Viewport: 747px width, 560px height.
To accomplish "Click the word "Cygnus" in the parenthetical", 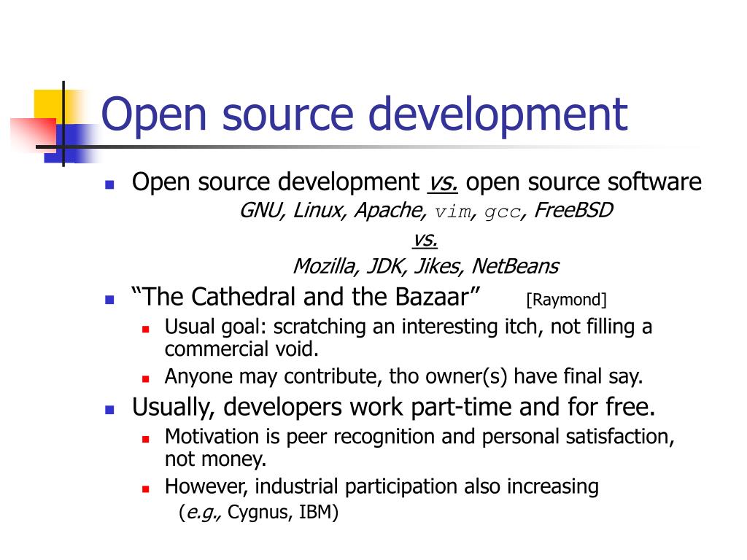I will click(258, 513).
